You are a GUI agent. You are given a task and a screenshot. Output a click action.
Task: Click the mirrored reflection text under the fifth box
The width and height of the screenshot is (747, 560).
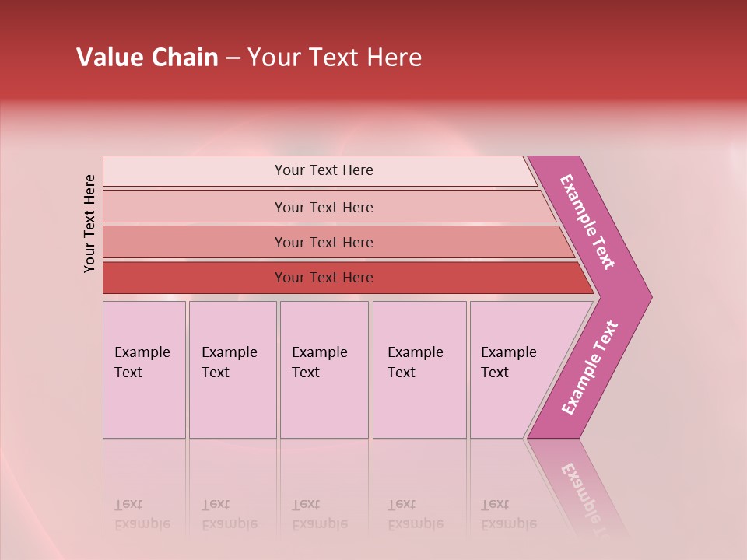coord(508,515)
